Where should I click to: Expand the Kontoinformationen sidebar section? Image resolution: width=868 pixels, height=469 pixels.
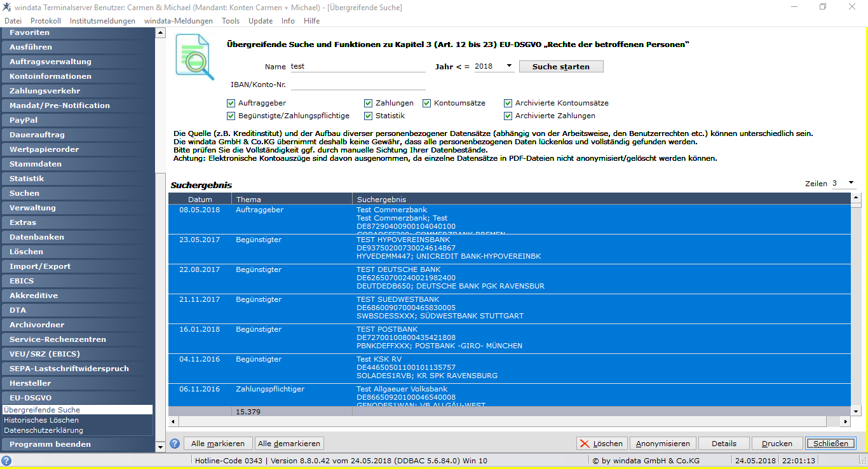click(78, 76)
